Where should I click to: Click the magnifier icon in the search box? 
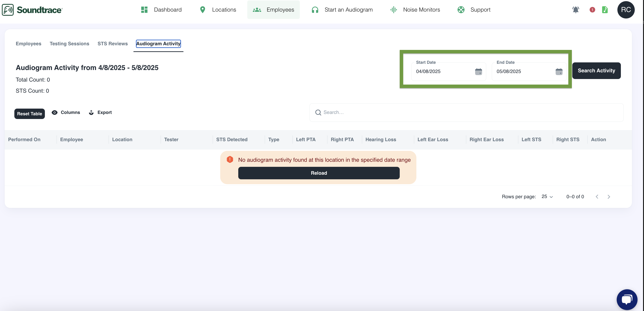point(318,113)
